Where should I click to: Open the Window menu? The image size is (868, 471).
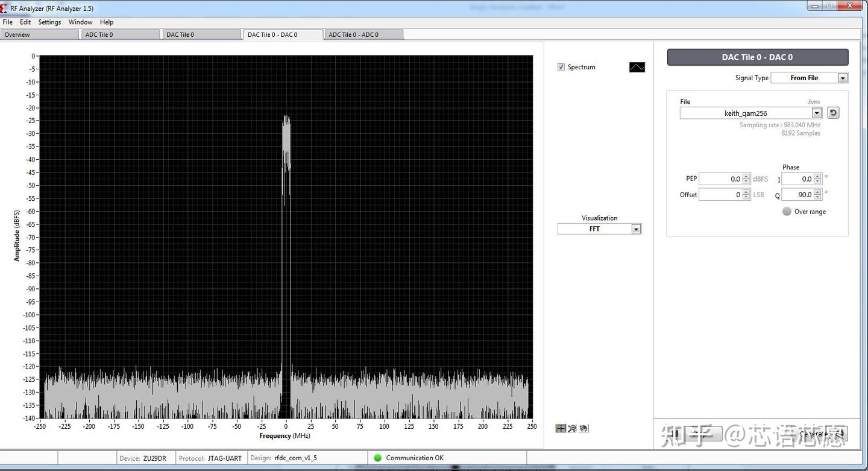click(x=80, y=22)
